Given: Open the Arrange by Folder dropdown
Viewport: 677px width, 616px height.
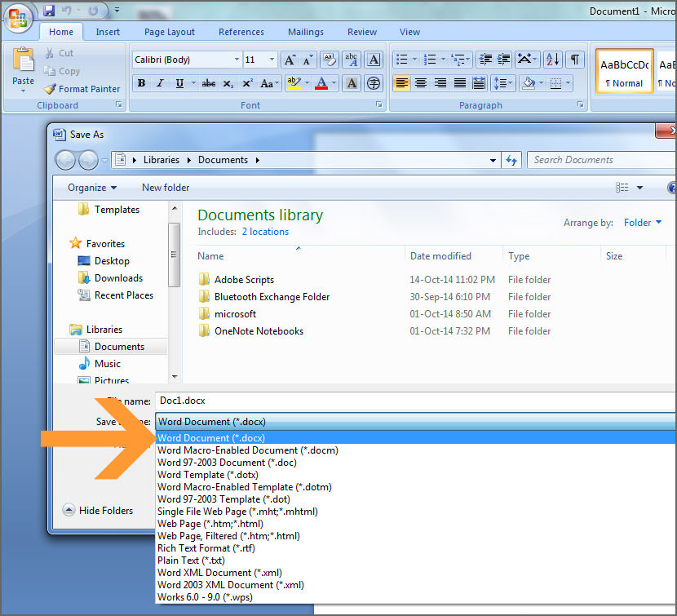Looking at the screenshot, I should (643, 223).
